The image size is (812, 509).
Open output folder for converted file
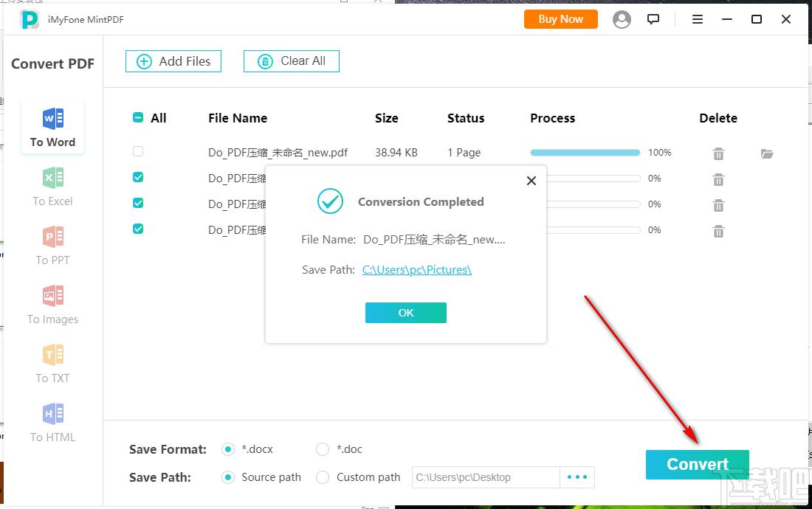coord(767,153)
